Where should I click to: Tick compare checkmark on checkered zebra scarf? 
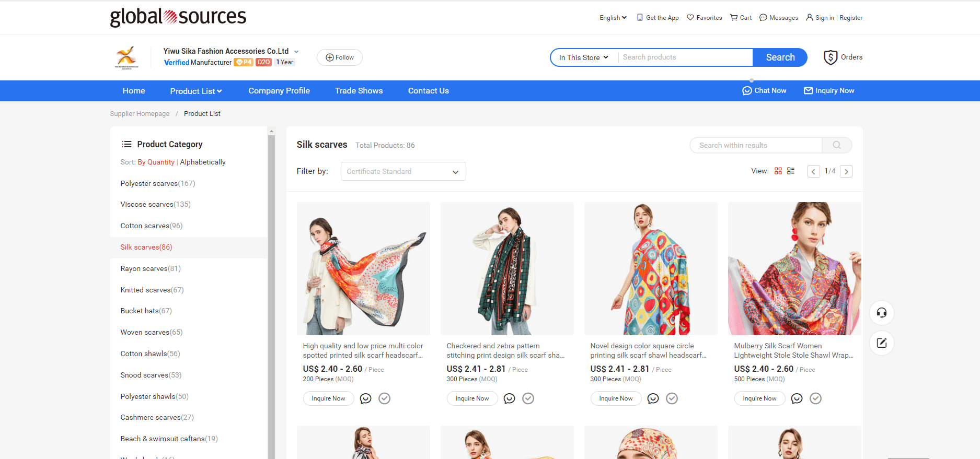point(528,398)
